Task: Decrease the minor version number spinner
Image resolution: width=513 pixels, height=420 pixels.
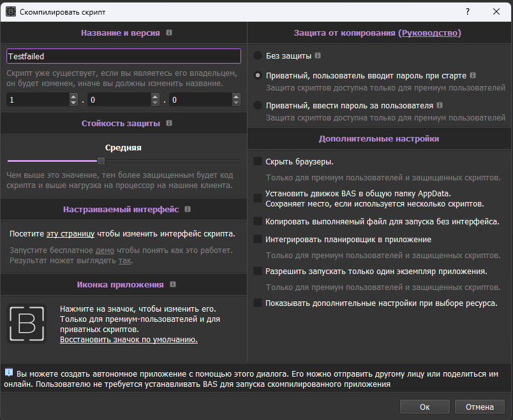Action: [x=155, y=103]
